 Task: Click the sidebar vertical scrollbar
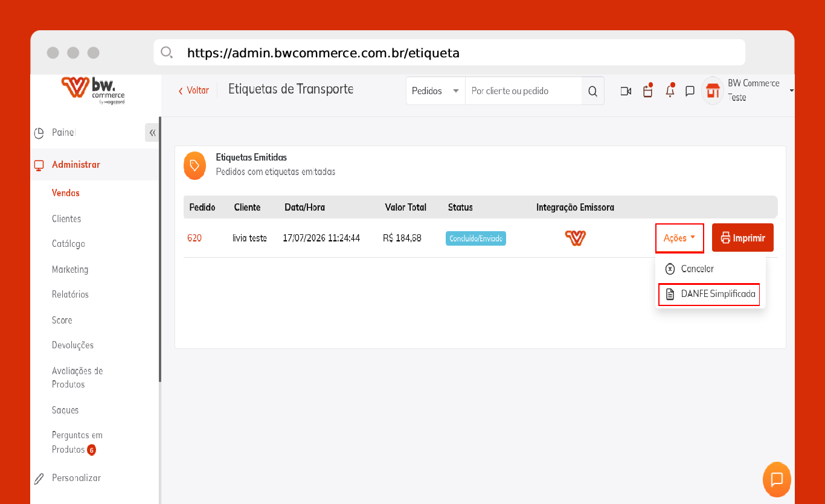coord(160,249)
